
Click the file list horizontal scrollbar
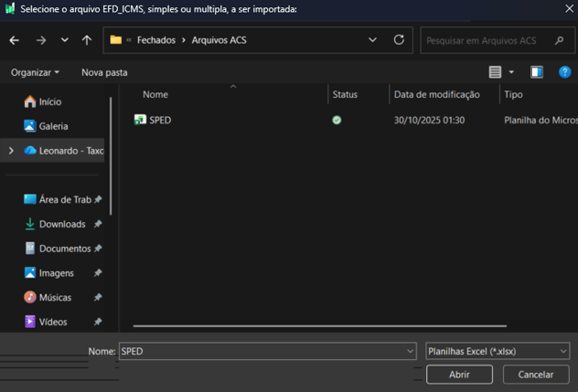pyautogui.click(x=319, y=326)
